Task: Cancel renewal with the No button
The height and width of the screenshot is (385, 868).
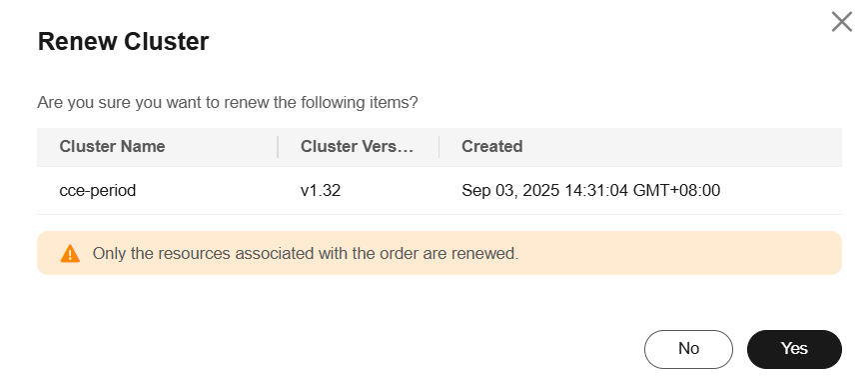Action: tap(688, 349)
